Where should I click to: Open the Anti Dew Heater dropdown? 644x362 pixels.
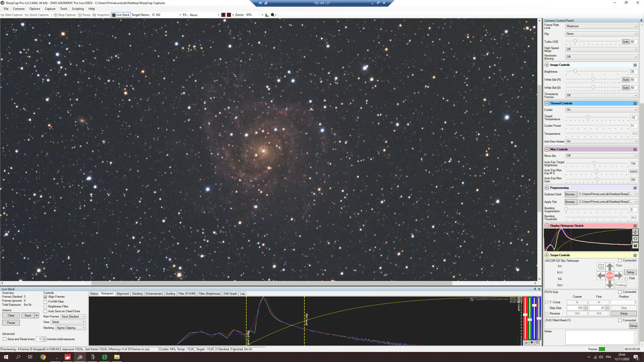601,141
